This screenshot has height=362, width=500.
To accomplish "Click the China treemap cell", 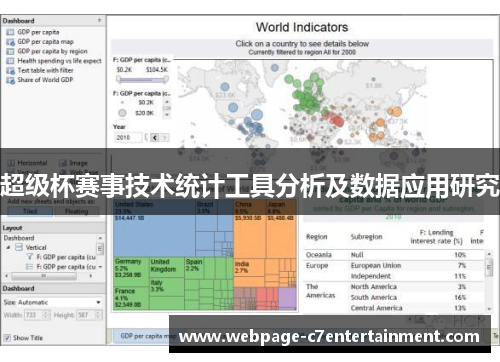I will pyautogui.click(x=250, y=228).
